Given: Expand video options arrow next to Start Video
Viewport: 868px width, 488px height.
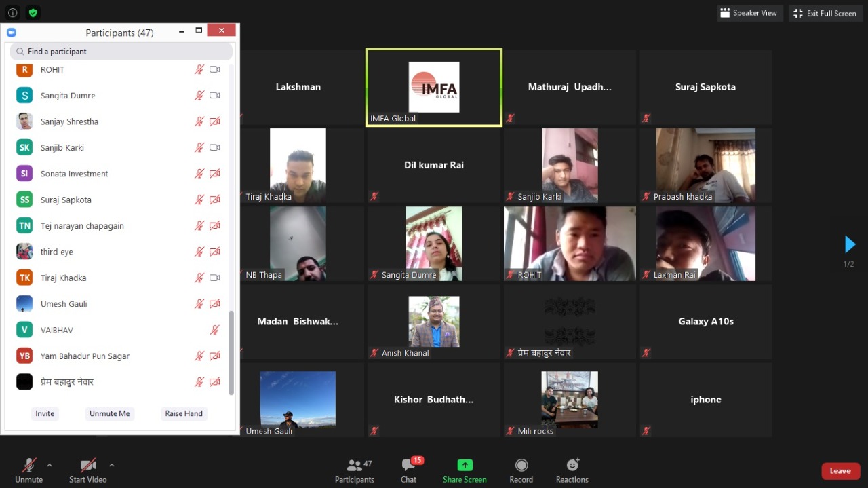Looking at the screenshot, I should 112,465.
